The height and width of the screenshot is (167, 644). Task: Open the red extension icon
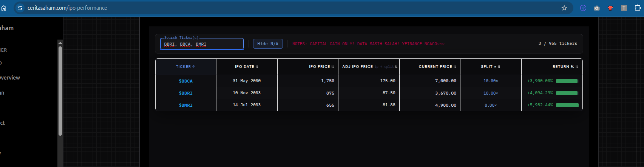pyautogui.click(x=610, y=8)
